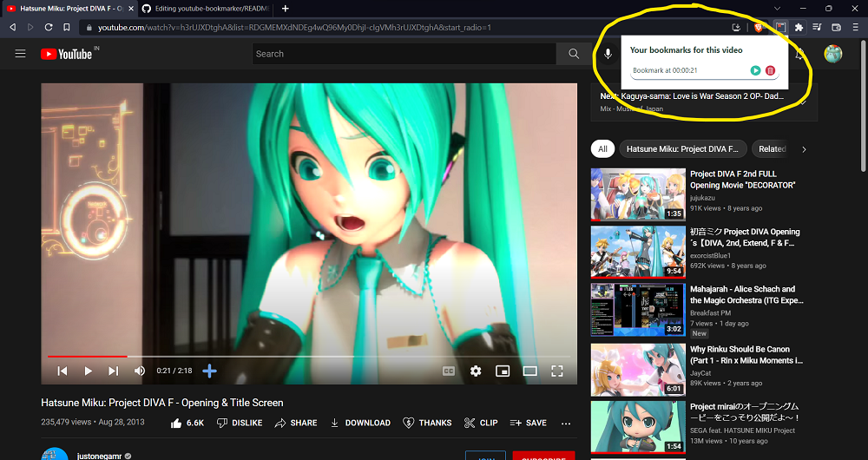Click the DOWNLOAD button
This screenshot has height=460, width=868.
click(x=360, y=423)
